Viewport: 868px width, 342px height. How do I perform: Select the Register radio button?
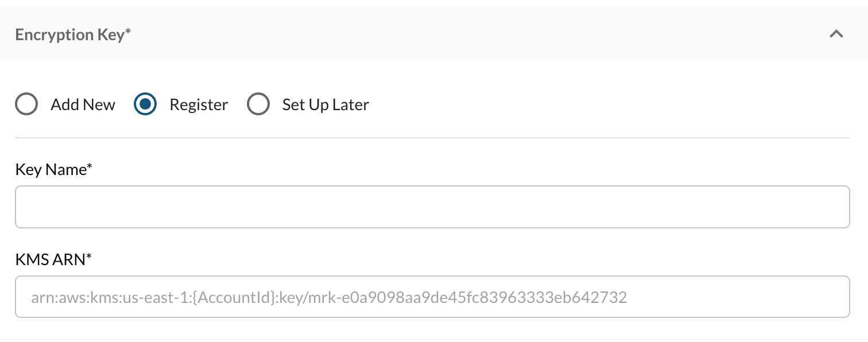click(x=145, y=104)
